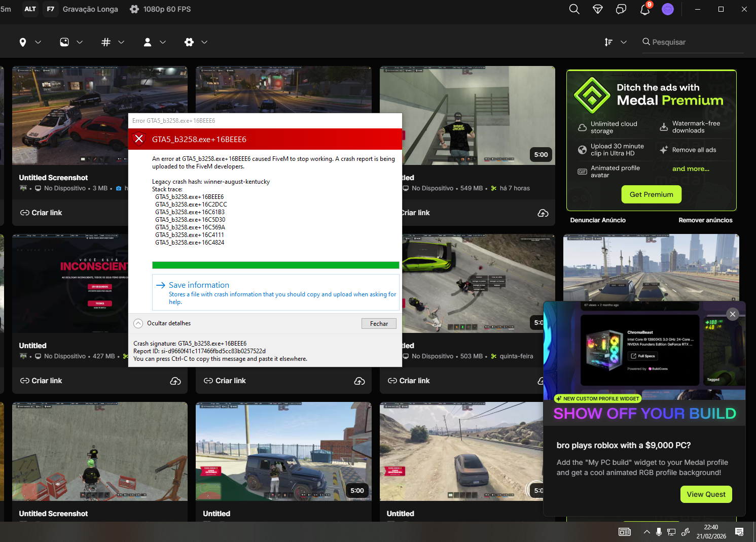
Task: Open the INCONSCIENTE clip thumbnail
Action: tap(70, 283)
